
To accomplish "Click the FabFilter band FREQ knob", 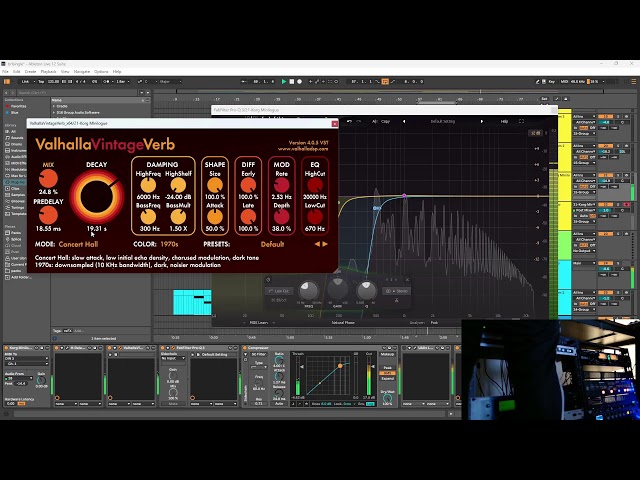I will point(309,291).
